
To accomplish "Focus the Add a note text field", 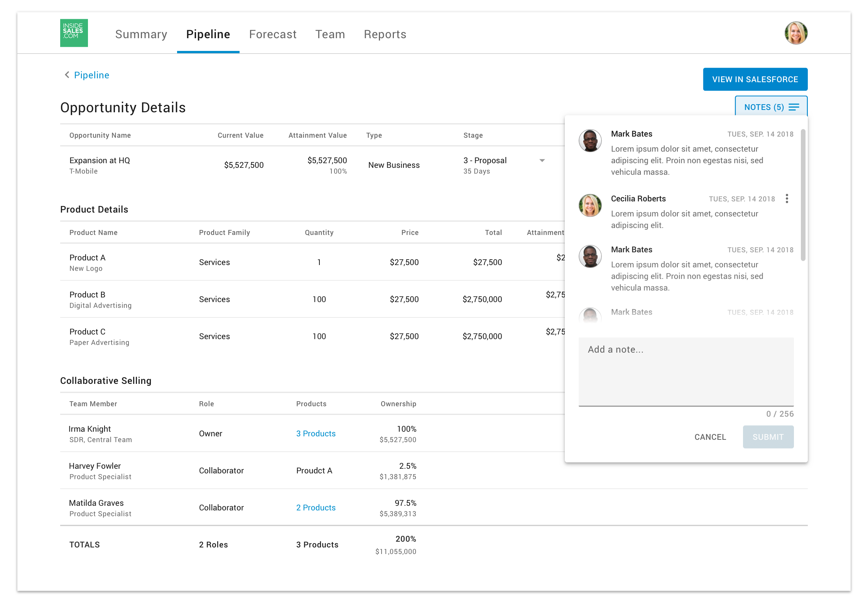I will (686, 371).
